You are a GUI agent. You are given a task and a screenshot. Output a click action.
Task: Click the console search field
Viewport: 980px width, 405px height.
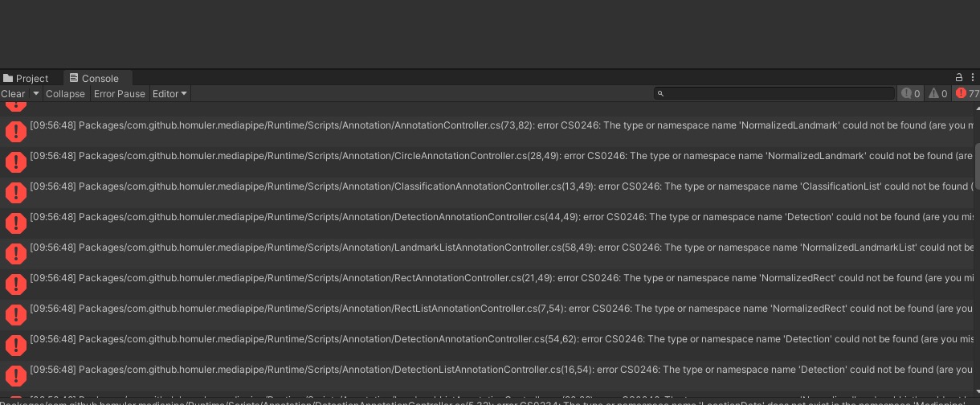(774, 94)
